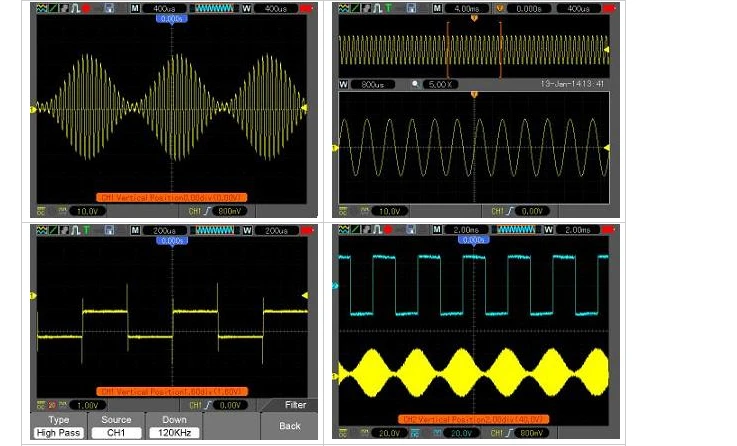Screen dimensions: 737x446
Task: Click the 4.00ms main timebase value
Action: click(x=467, y=8)
